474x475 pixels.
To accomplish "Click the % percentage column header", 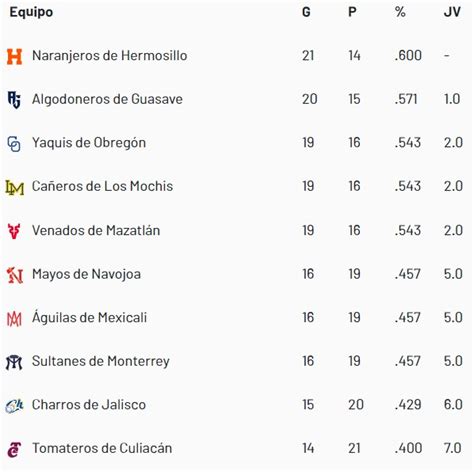I will click(400, 12).
